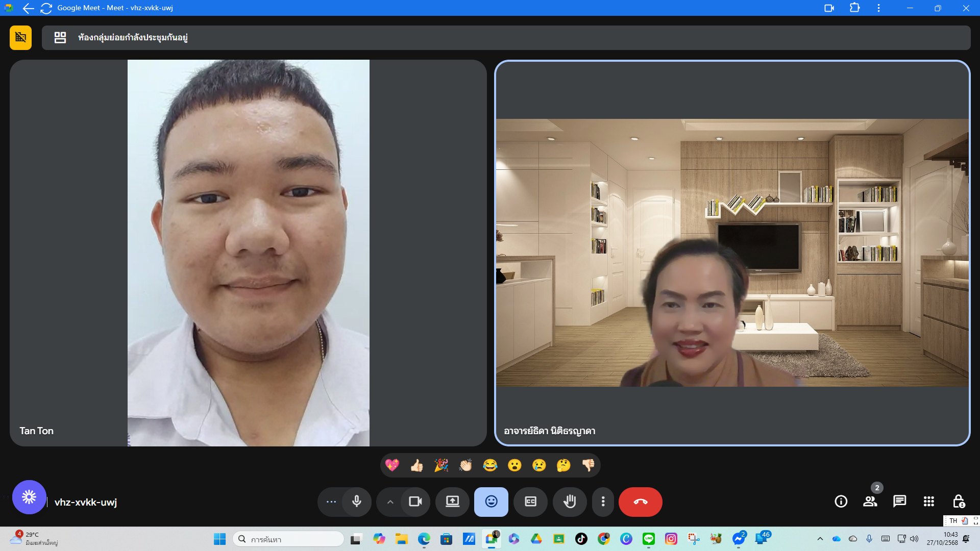This screenshot has width=980, height=551.
Task: Open more options vertical dots menu
Action: (603, 502)
